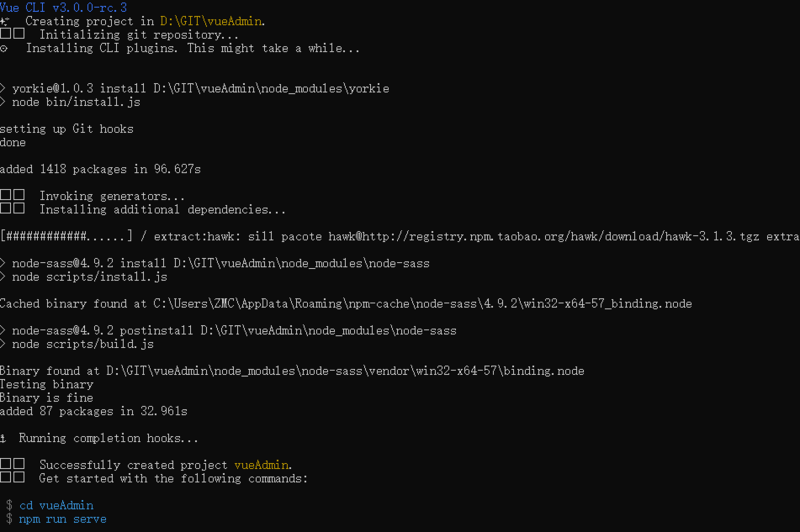Click the "setting up Git hooks" line
Image resolution: width=800 pixels, height=532 pixels.
coord(66,129)
